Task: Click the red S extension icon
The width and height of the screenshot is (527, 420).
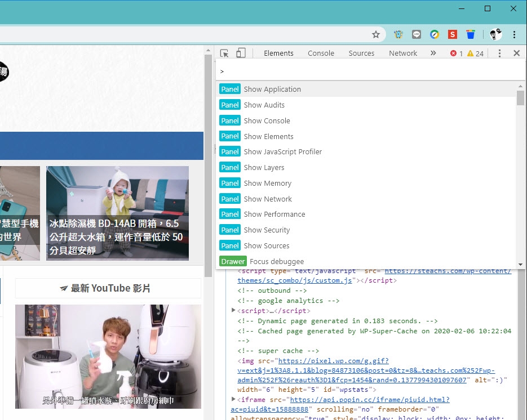Action: (452, 34)
